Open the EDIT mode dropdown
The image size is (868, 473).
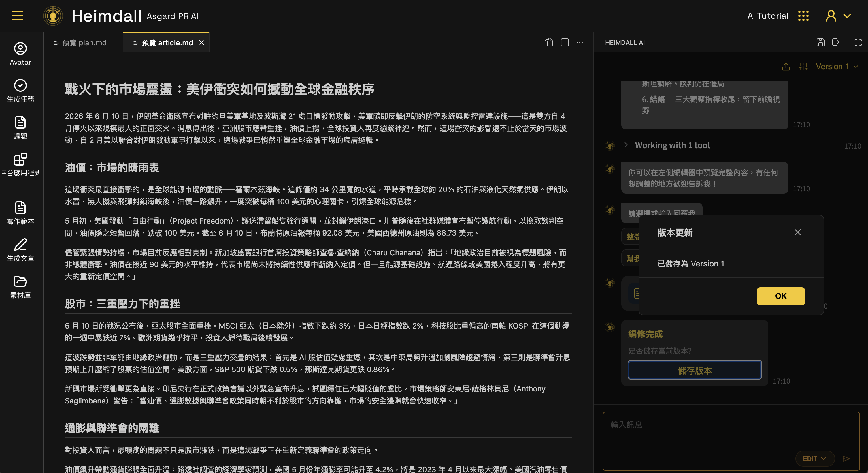click(x=814, y=459)
